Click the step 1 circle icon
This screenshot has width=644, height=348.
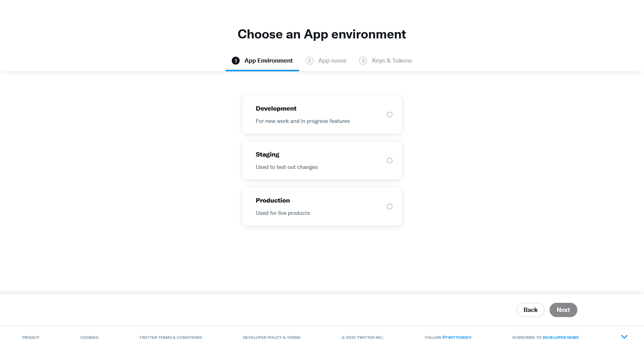236,61
